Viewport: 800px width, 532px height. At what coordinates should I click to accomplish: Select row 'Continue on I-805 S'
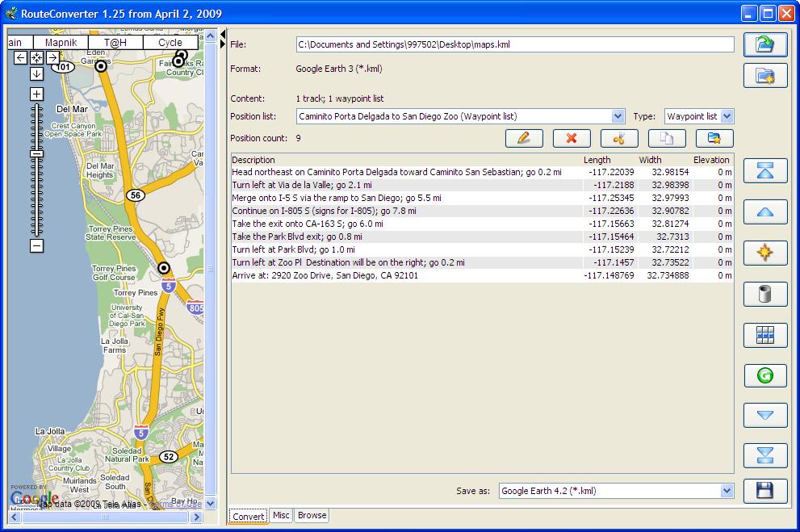tap(482, 211)
